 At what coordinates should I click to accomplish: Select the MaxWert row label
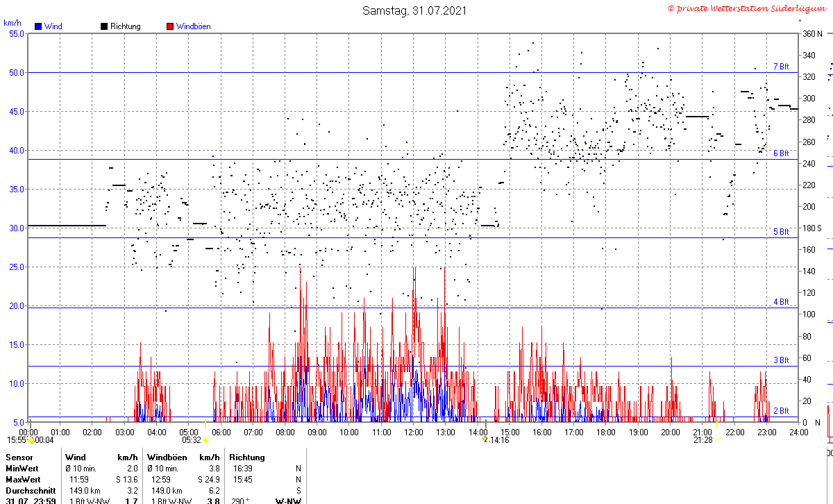24,480
